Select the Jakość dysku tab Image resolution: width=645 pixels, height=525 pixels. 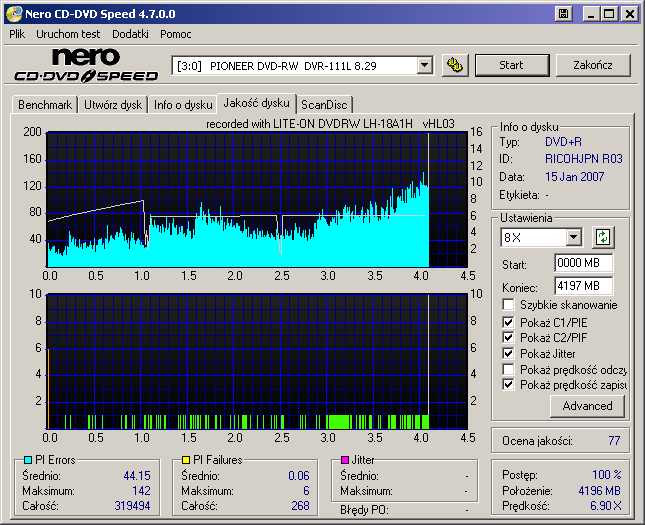click(256, 103)
